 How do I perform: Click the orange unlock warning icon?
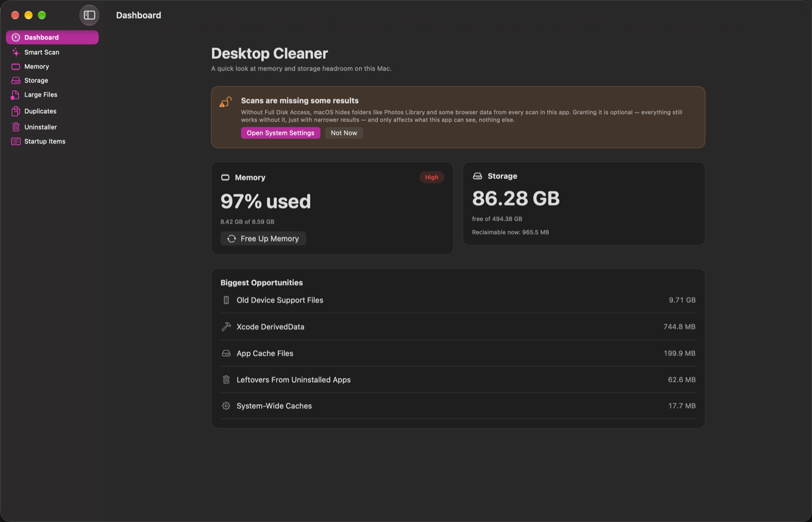pos(225,102)
